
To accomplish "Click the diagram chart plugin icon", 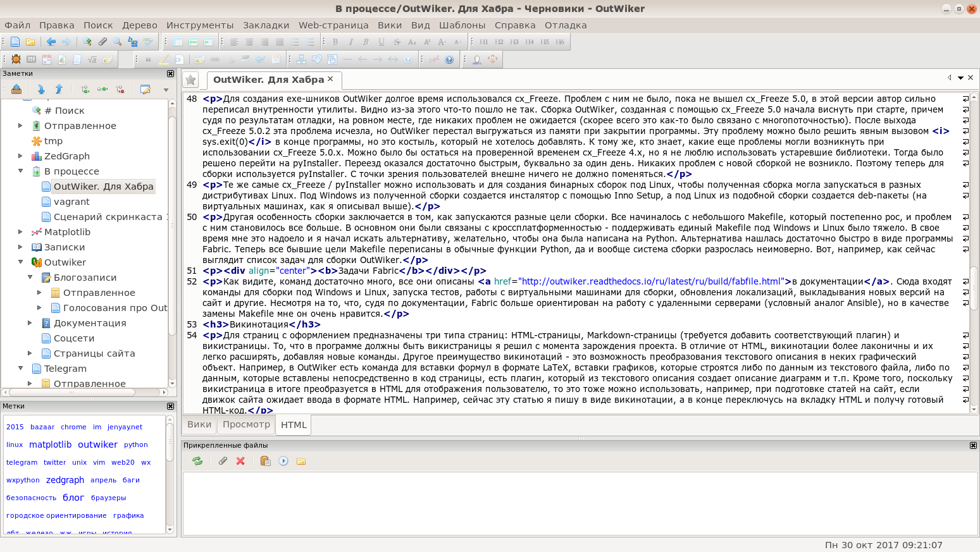I will (x=301, y=59).
